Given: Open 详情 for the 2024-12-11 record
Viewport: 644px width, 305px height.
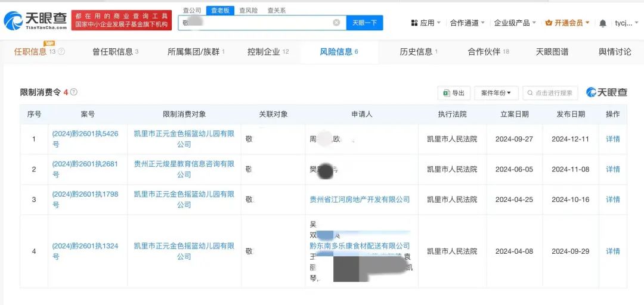Looking at the screenshot, I should [613, 139].
